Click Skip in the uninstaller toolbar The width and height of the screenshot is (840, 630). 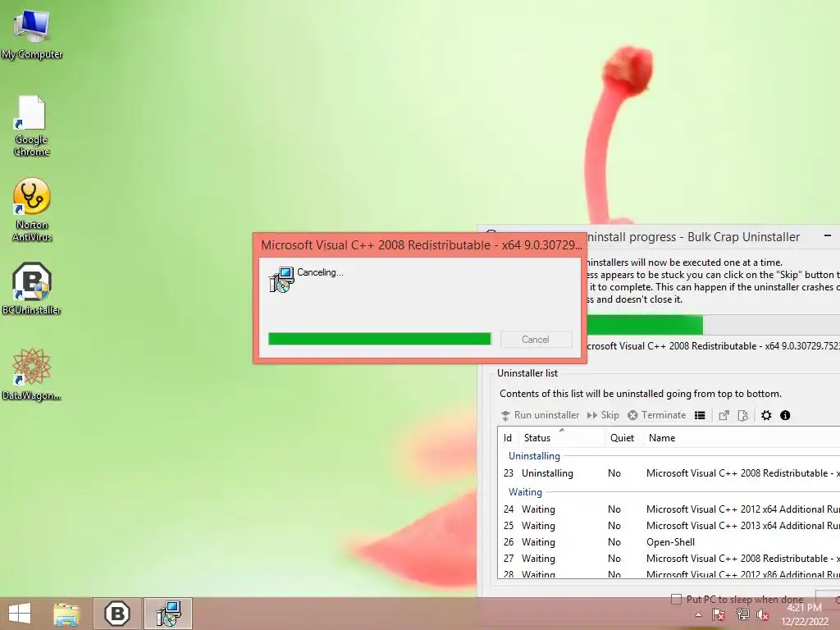(x=603, y=415)
